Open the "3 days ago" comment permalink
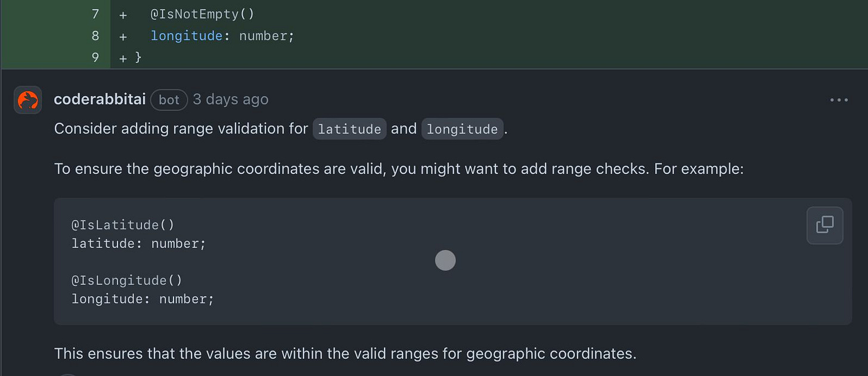 [x=231, y=100]
